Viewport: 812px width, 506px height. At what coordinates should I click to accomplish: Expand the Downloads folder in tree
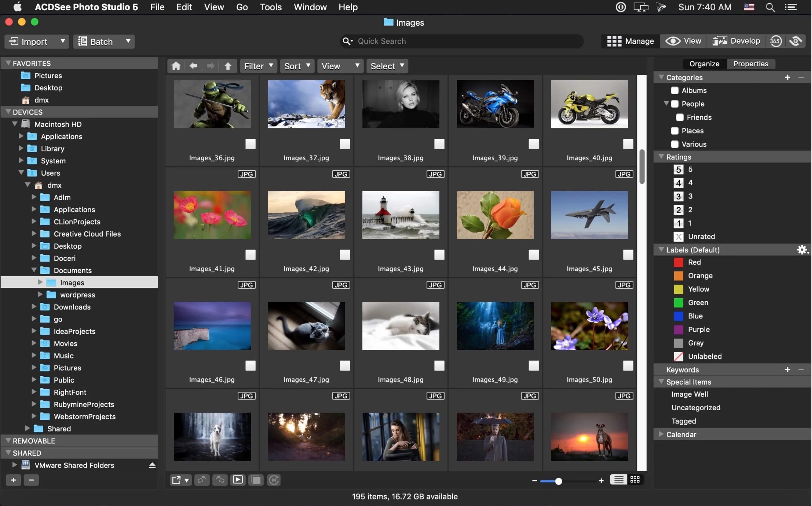34,307
